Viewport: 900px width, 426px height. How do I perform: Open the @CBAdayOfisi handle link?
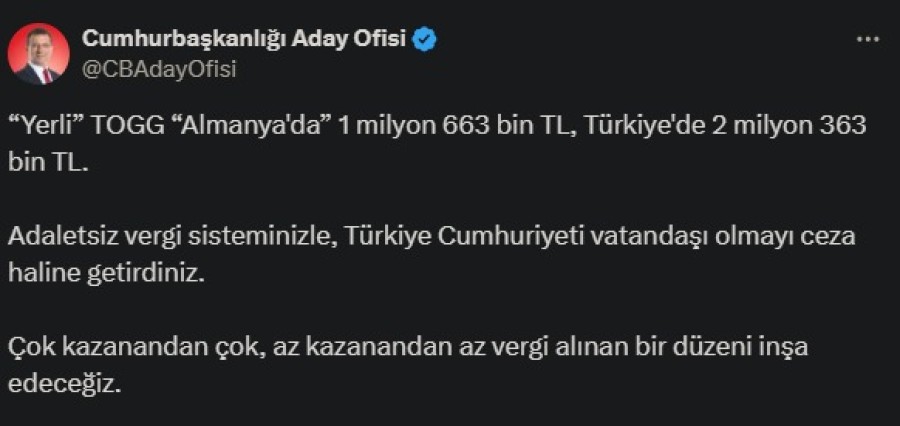pos(159,68)
